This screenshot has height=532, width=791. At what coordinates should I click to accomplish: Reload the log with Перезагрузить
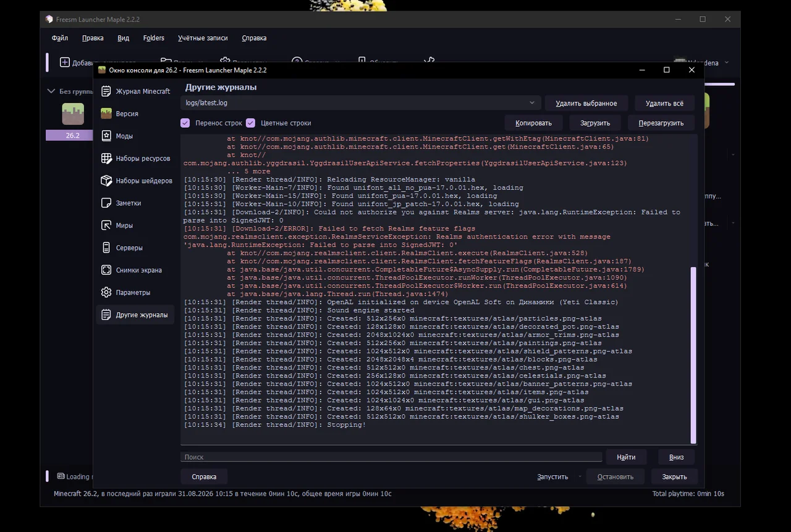click(x=661, y=123)
